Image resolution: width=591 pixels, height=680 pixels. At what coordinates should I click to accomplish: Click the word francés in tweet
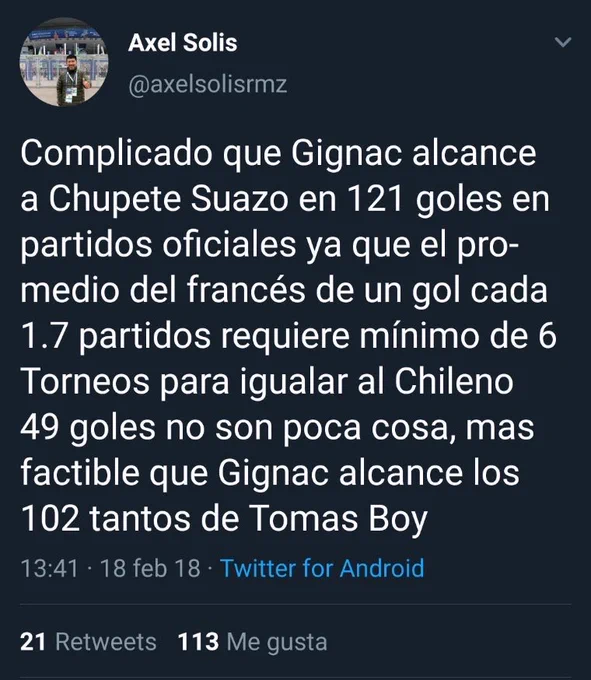[x=246, y=290]
